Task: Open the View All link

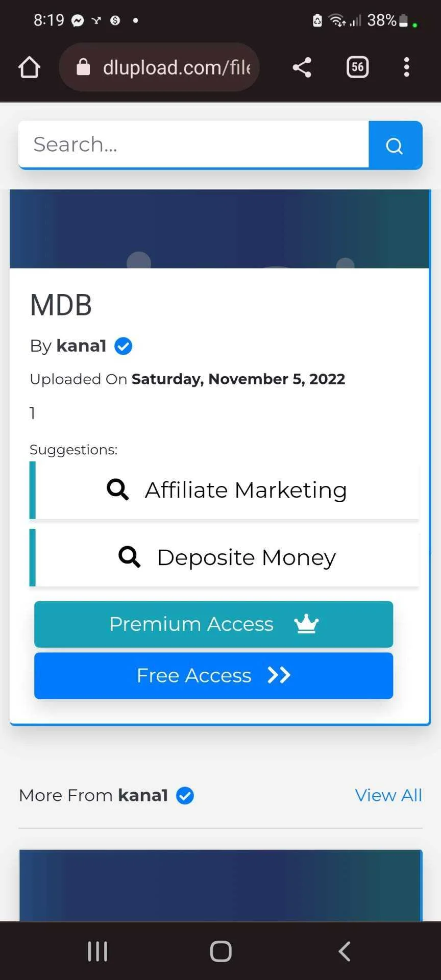Action: 388,795
